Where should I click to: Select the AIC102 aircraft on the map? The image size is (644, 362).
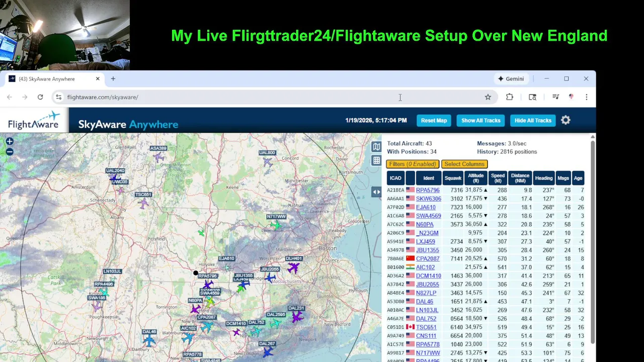[x=188, y=337]
